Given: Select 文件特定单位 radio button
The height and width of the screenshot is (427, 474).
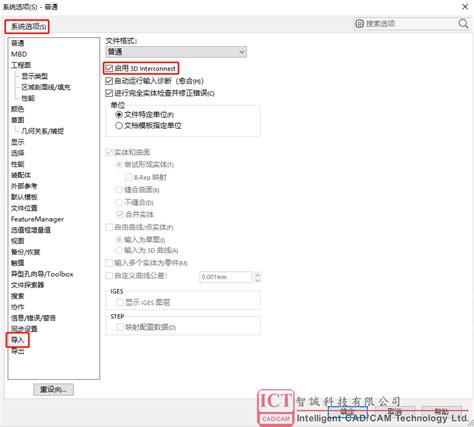Looking at the screenshot, I should coord(119,115).
